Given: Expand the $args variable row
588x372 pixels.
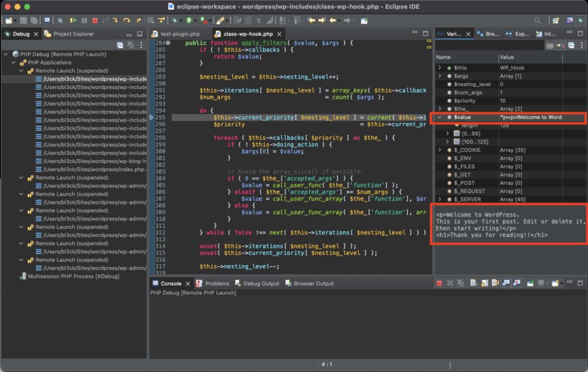Looking at the screenshot, I should 440,76.
